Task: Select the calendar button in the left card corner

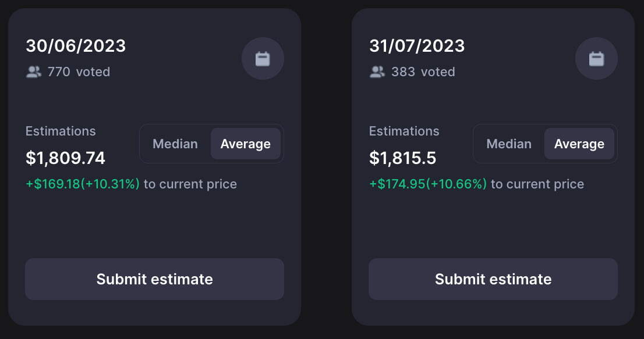Action: 263,58
